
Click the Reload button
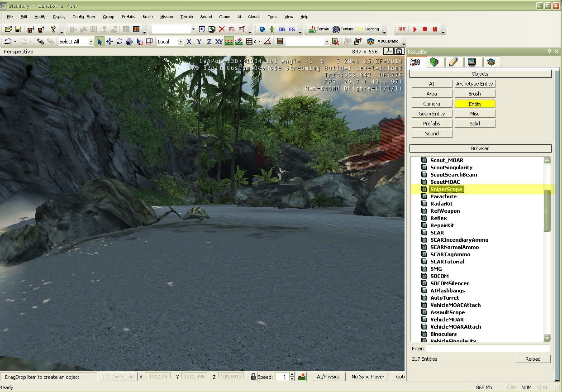(x=533, y=359)
